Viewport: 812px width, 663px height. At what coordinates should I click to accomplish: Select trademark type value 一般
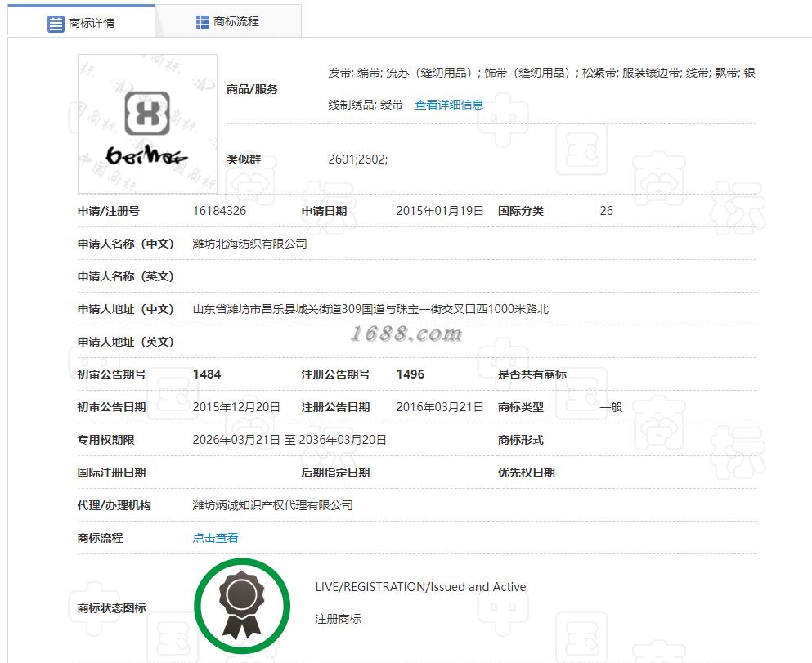[611, 407]
